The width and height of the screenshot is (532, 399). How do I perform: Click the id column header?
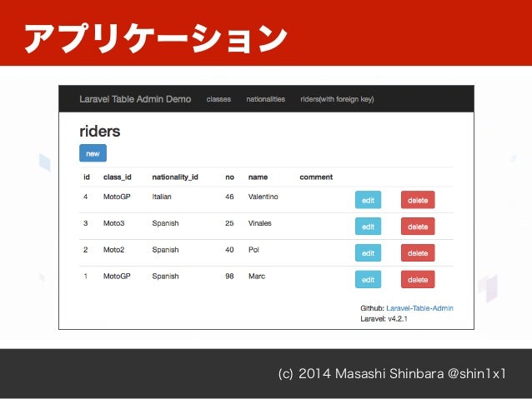[87, 177]
